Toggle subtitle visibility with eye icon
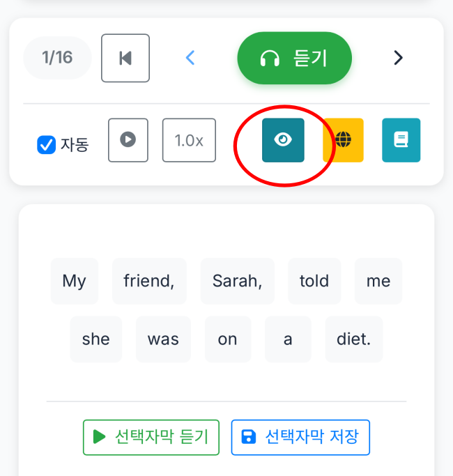 tap(283, 140)
